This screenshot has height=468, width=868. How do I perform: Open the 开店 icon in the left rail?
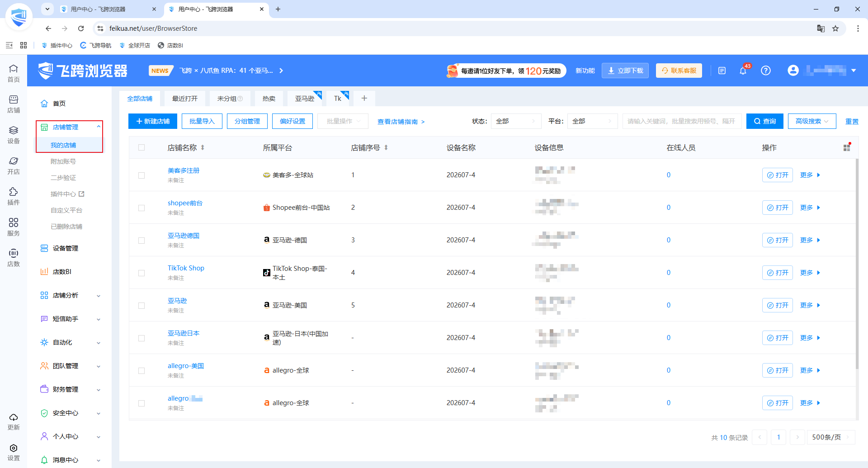pos(14,165)
